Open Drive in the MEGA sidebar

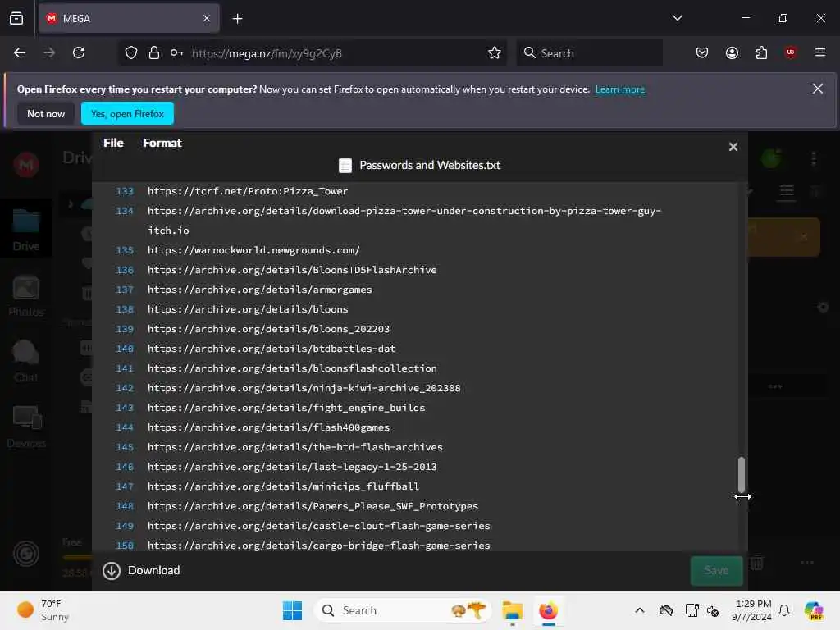point(26,231)
